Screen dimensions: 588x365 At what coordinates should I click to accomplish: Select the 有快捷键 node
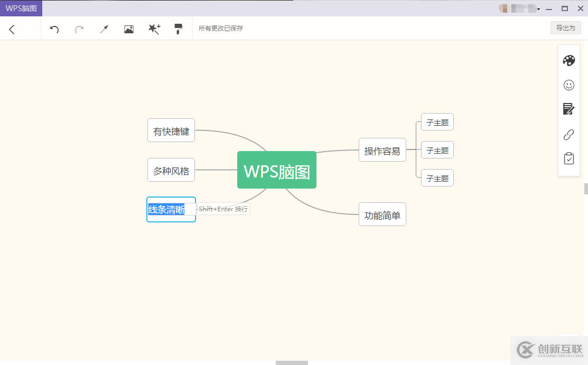click(171, 130)
